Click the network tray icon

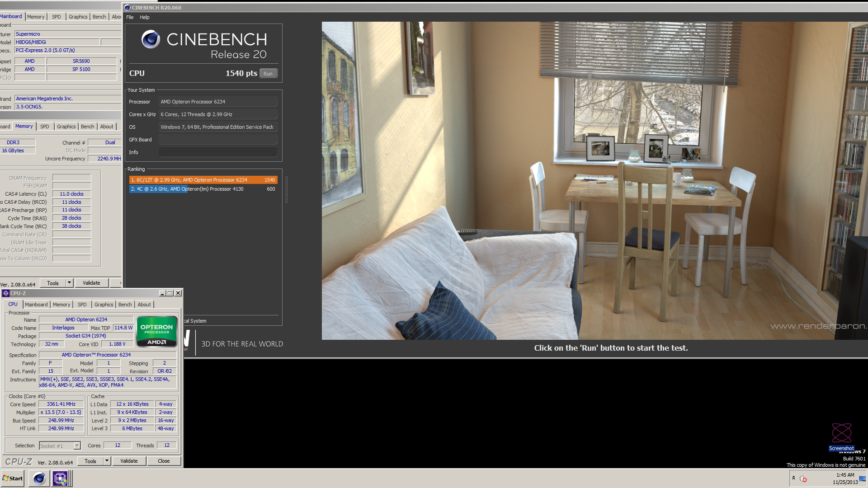pos(863,479)
